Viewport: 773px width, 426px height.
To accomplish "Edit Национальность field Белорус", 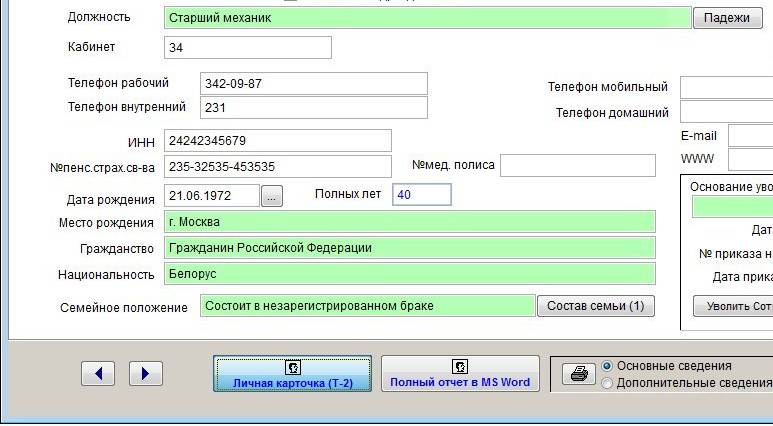I will pos(410,274).
